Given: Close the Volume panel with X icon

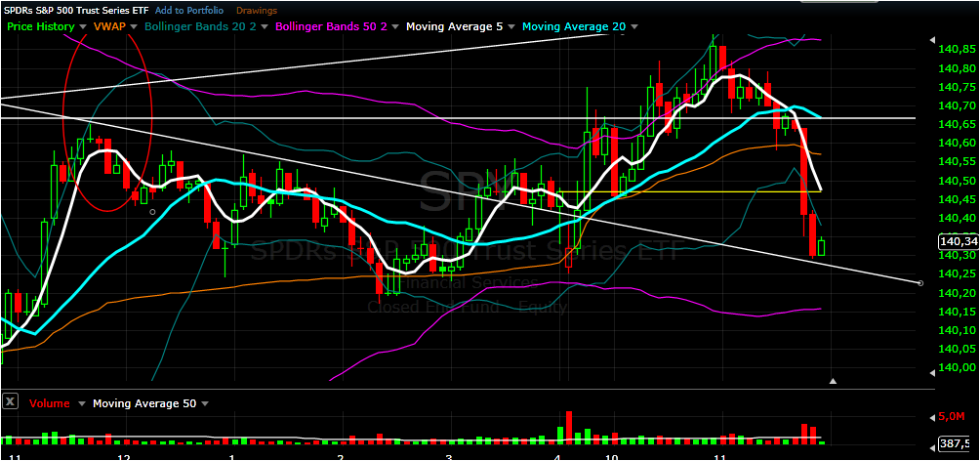Looking at the screenshot, I should click(10, 402).
